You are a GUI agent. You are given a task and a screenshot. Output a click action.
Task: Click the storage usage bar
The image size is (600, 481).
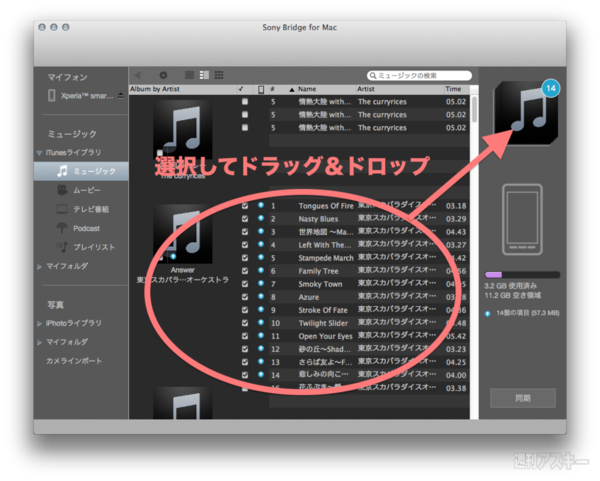(522, 274)
